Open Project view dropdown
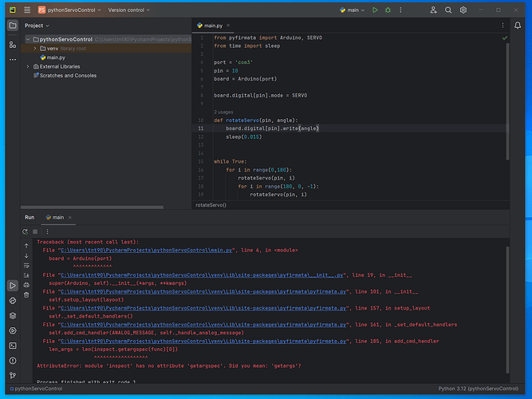The image size is (532, 399). [x=37, y=26]
